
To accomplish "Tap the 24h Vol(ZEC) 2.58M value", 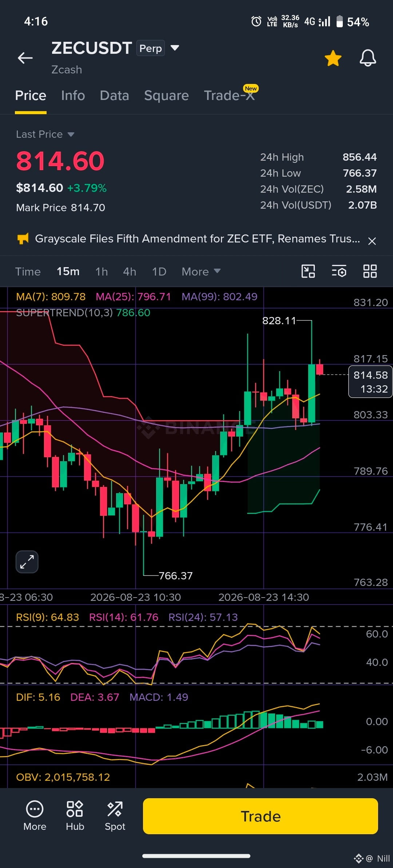I will click(x=361, y=189).
